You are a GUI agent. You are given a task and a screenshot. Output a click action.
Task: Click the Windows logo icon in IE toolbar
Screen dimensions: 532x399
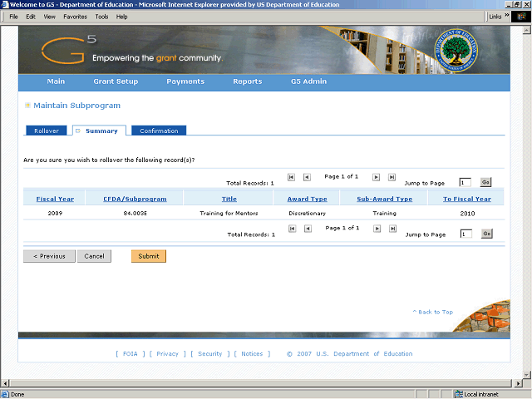[x=521, y=17]
